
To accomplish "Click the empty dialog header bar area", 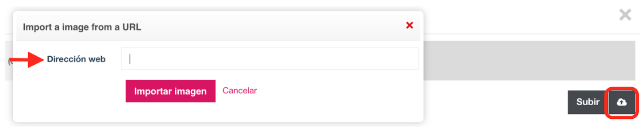I will tap(272, 26).
